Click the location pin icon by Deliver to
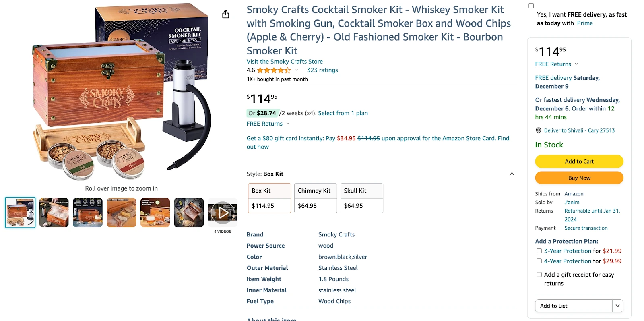644x321 pixels. click(x=538, y=130)
